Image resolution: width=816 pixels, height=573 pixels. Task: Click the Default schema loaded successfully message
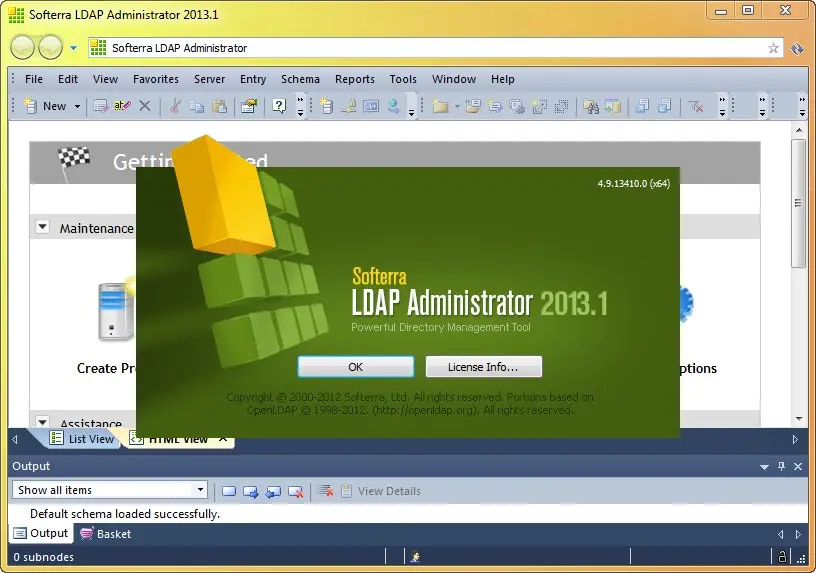point(125,514)
